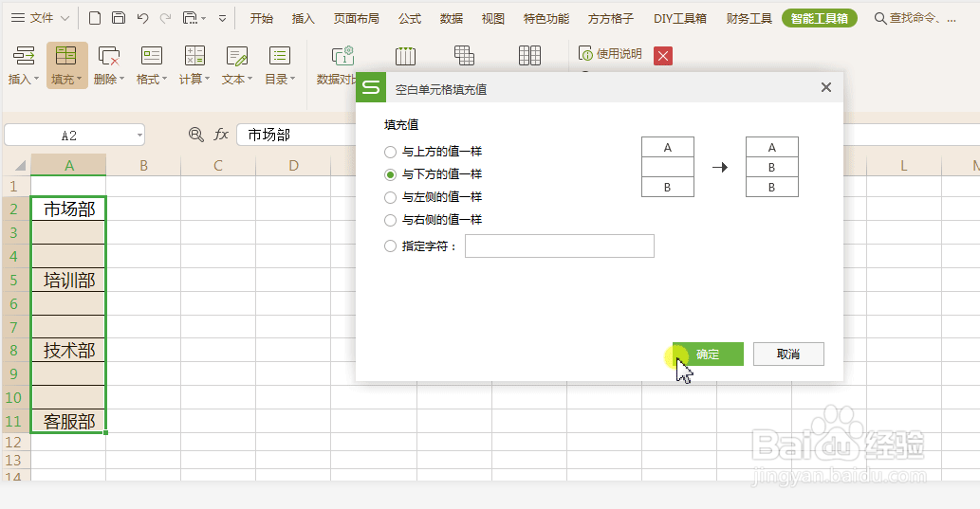Open the 删除 delete tool
The width and height of the screenshot is (980, 509).
[x=109, y=56]
